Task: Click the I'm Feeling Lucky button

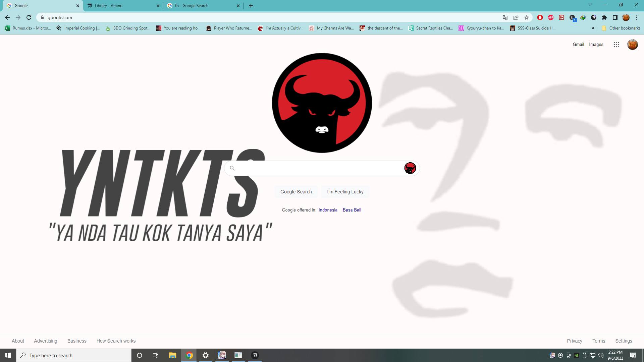Action: [x=345, y=192]
